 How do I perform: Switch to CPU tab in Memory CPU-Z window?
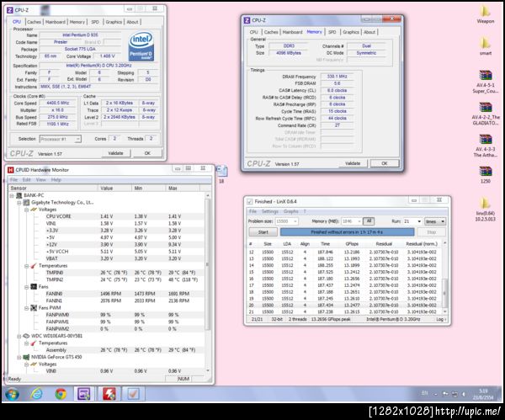pos(254,32)
